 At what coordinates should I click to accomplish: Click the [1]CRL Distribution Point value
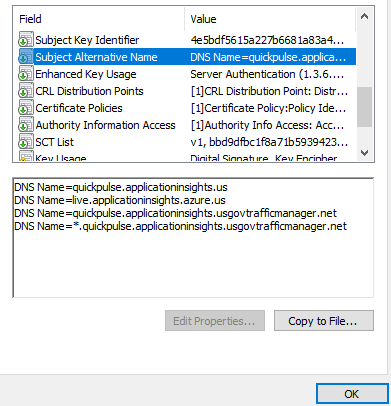(x=269, y=91)
